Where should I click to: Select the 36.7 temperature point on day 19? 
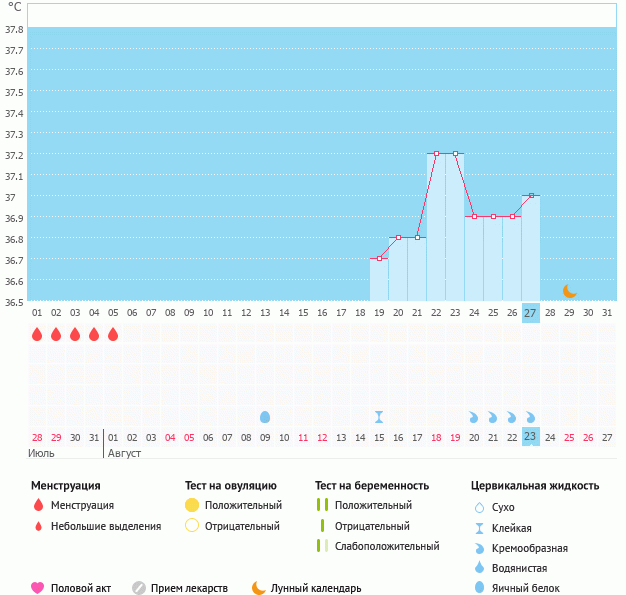[x=379, y=259]
